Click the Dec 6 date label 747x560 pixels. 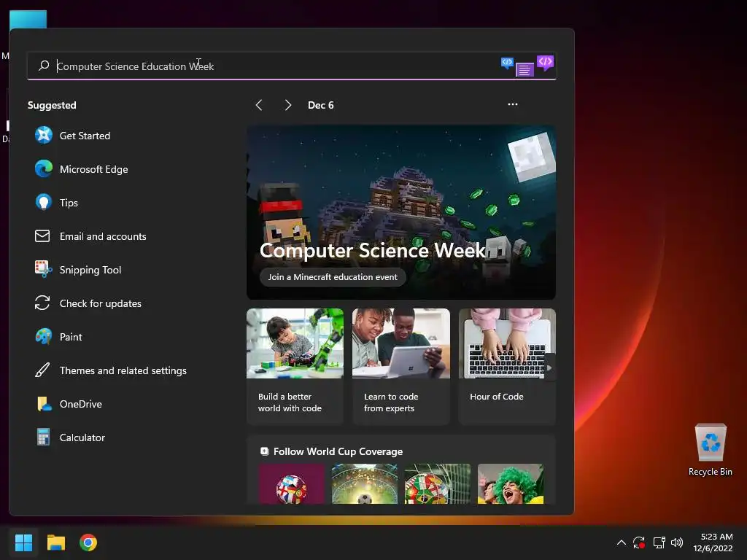(321, 105)
